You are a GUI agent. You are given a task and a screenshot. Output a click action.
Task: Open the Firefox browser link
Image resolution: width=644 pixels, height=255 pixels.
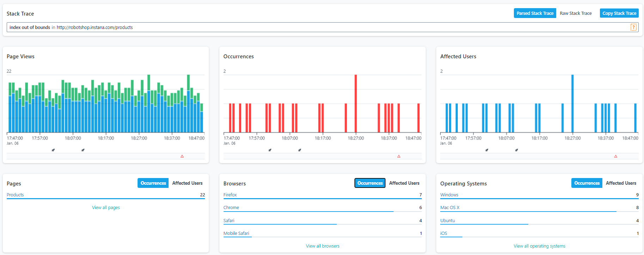[x=230, y=195]
